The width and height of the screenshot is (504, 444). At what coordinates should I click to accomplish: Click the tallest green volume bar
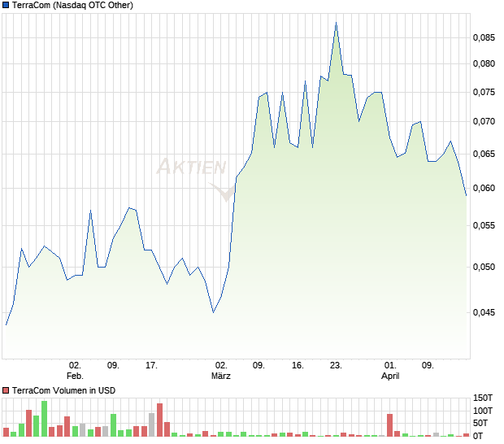pyautogui.click(x=45, y=419)
